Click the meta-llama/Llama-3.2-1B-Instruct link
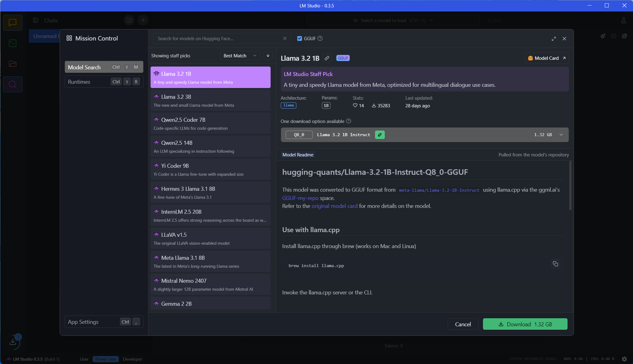 (x=439, y=190)
